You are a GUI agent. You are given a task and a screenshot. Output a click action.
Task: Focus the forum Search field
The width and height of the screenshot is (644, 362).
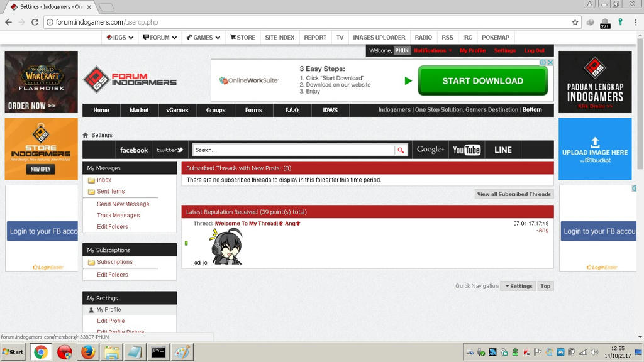click(294, 150)
